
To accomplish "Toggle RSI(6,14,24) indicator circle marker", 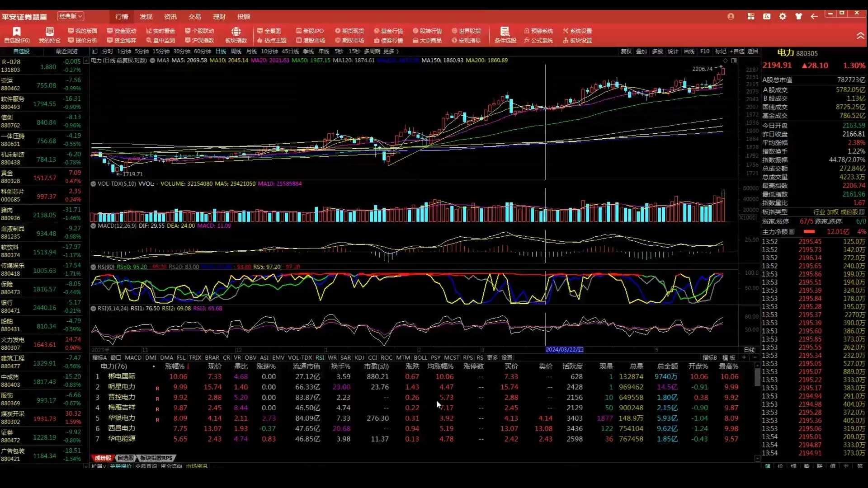I will click(93, 309).
